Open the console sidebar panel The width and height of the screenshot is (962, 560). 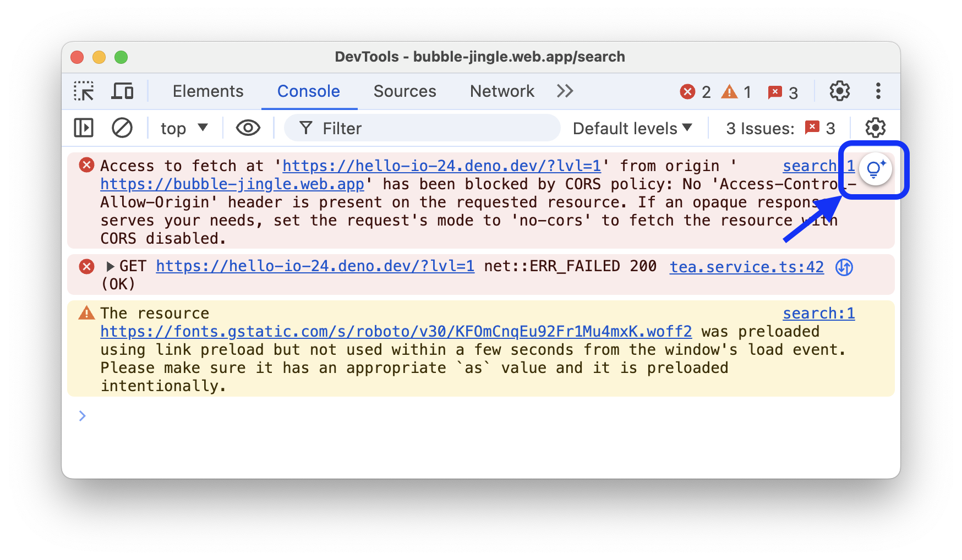click(83, 128)
